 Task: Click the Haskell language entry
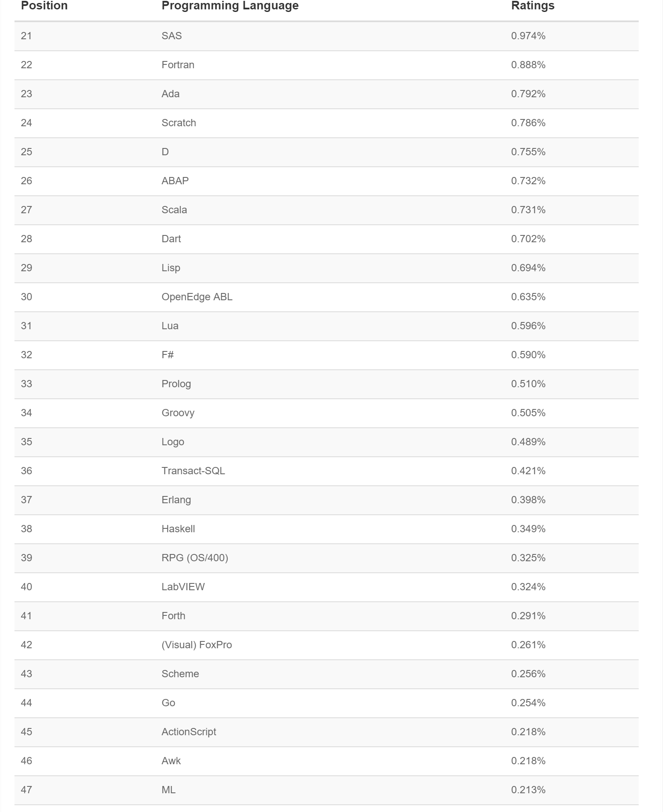coord(178,529)
